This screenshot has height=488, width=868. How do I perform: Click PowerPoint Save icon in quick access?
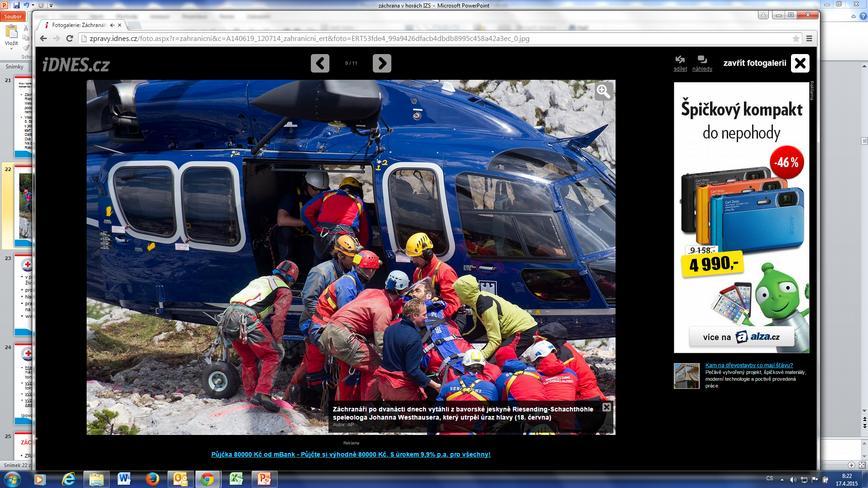point(17,5)
